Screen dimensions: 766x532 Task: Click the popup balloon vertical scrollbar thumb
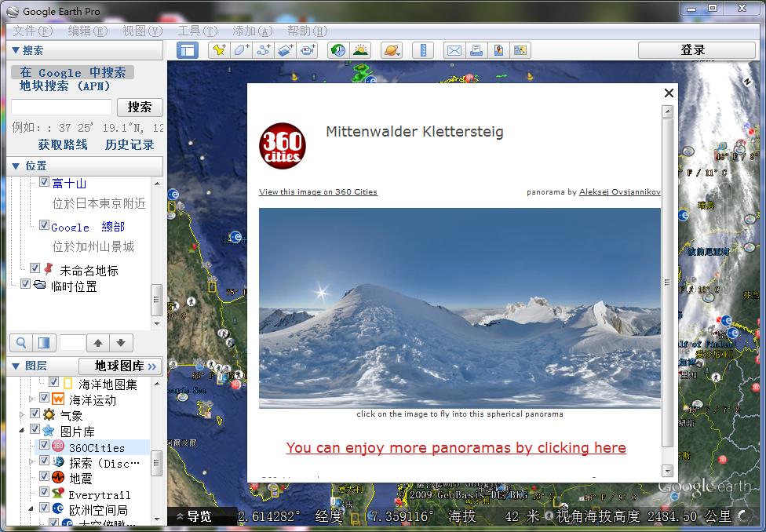tap(667, 282)
